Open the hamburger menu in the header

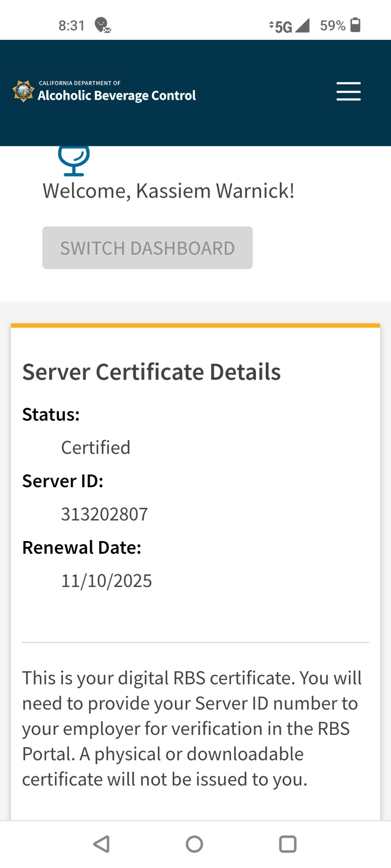348,92
